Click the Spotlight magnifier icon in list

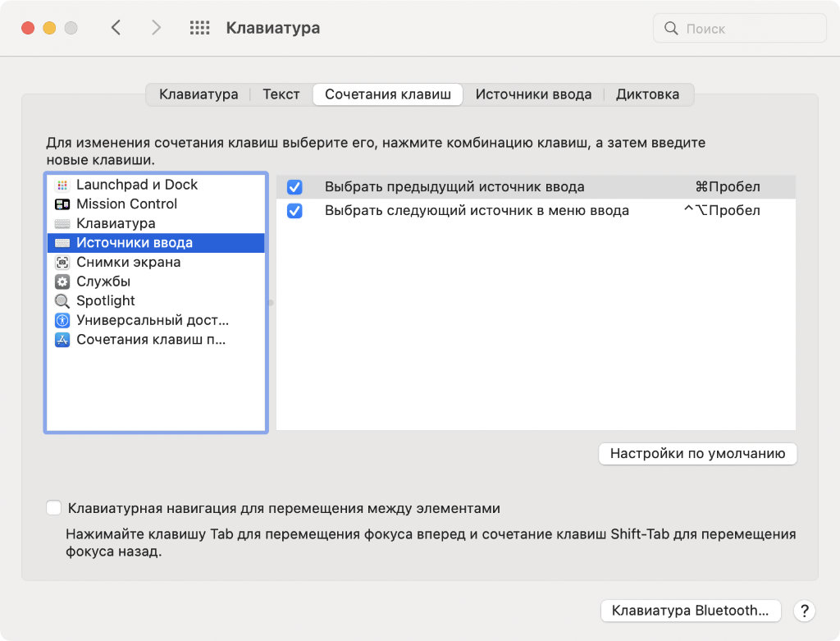pos(62,301)
